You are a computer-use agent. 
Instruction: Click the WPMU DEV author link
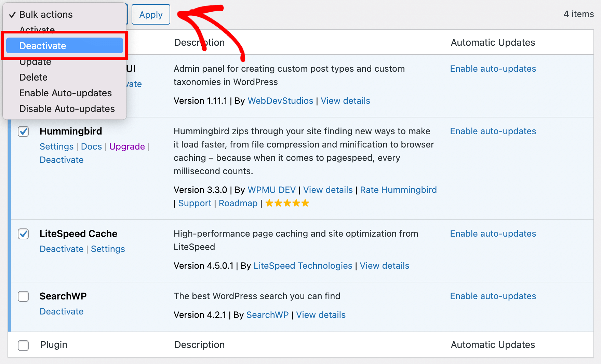point(272,190)
